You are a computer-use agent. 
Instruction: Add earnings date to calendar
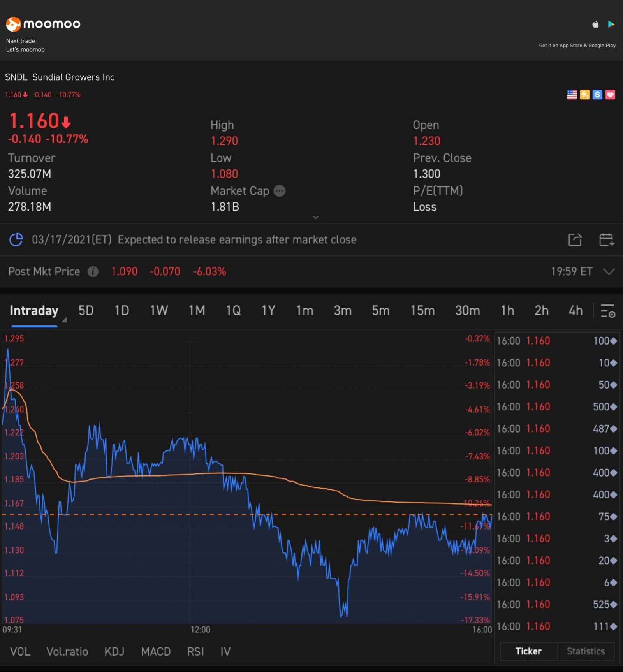coord(606,240)
